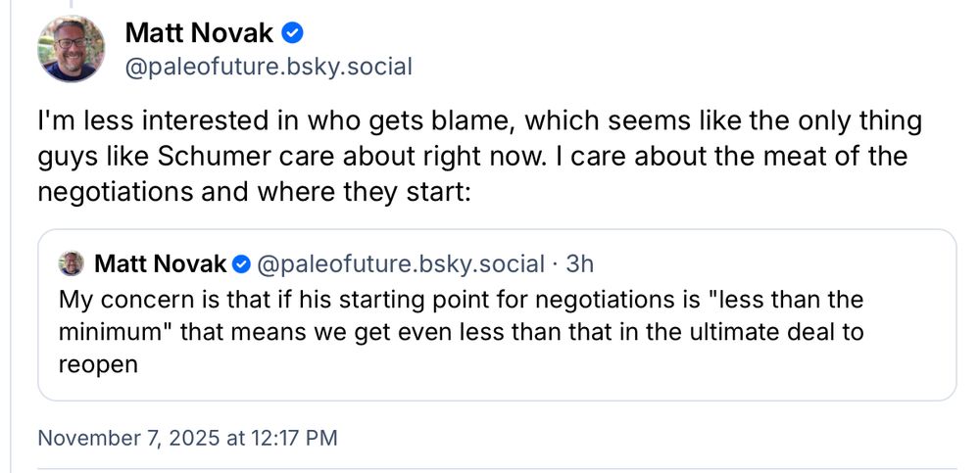980x473 pixels.
Task: Click the @paleofuture.bsky.social handle under the main name
Action: (x=269, y=67)
